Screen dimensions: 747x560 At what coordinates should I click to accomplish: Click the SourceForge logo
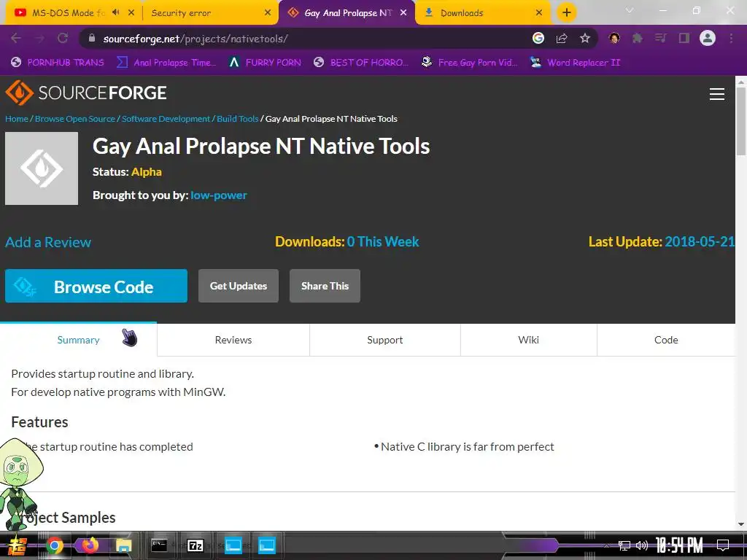tap(86, 93)
